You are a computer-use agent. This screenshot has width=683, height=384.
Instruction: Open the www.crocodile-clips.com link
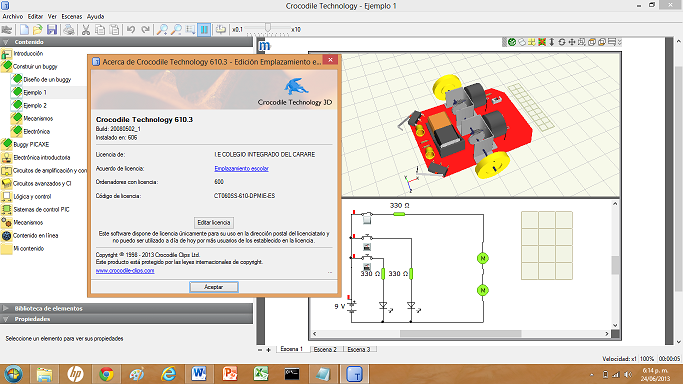click(125, 270)
